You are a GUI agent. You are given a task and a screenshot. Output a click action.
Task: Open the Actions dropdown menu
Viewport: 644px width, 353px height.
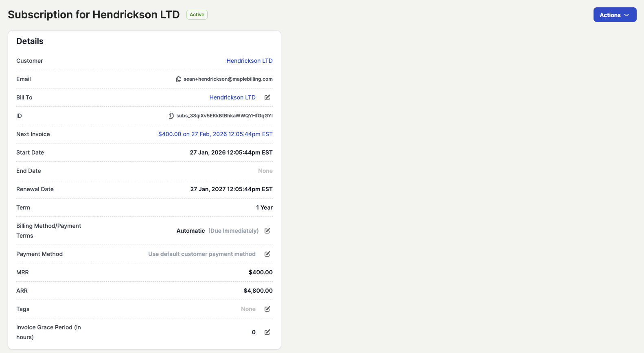coord(615,15)
